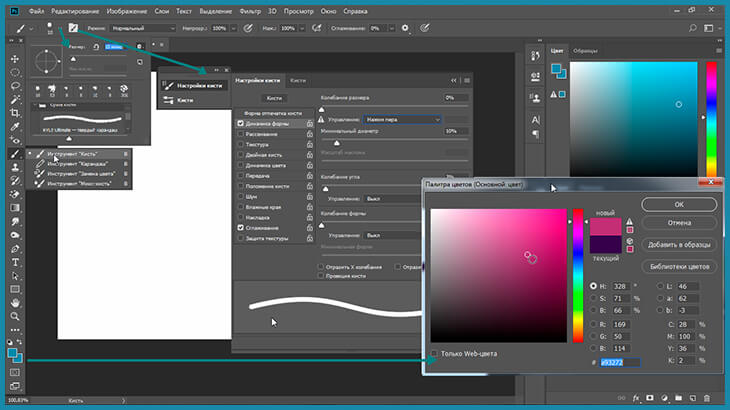Enable the "Текстура" checkbox

coord(241,144)
